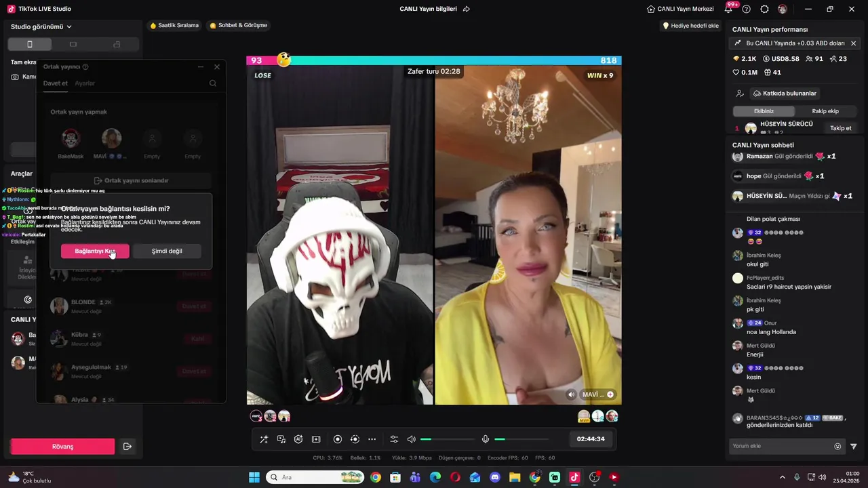Open the help question mark icon
Image resolution: width=868 pixels, height=488 pixels.
747,9
